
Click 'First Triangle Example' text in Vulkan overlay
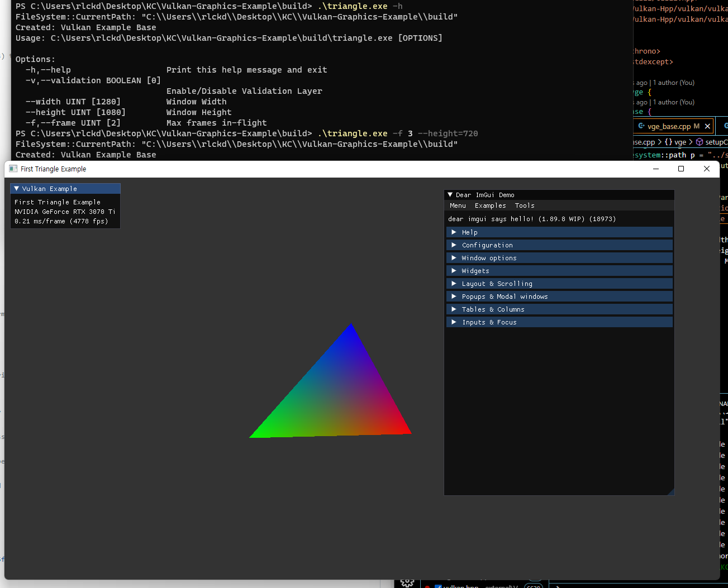tap(58, 202)
